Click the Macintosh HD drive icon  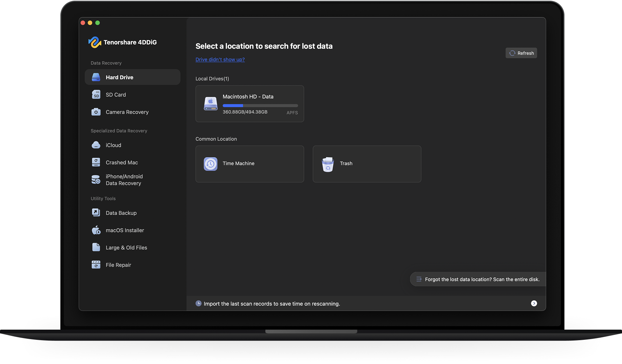coord(211,104)
